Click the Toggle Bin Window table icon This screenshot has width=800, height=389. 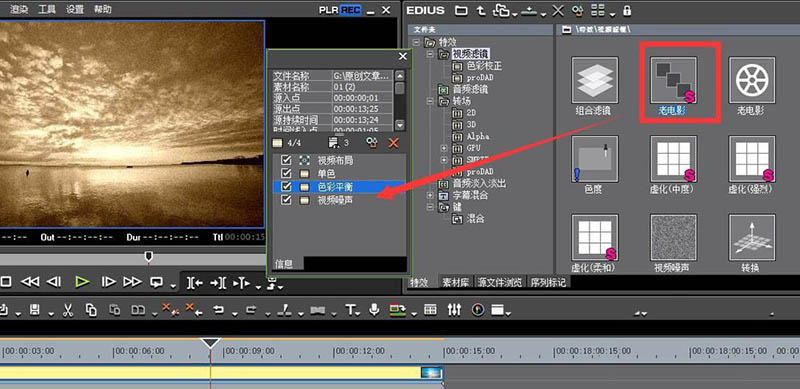[x=430, y=309]
